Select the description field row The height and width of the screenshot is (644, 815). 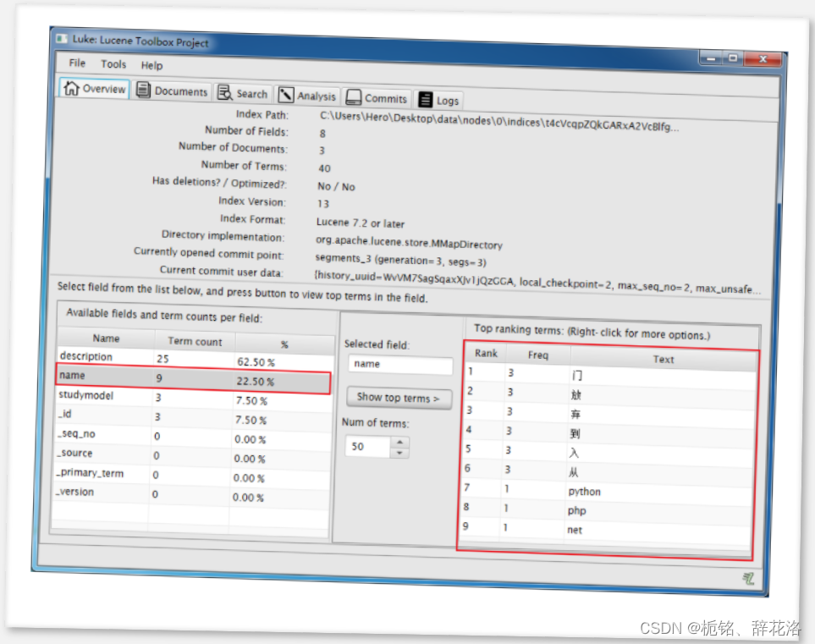195,359
